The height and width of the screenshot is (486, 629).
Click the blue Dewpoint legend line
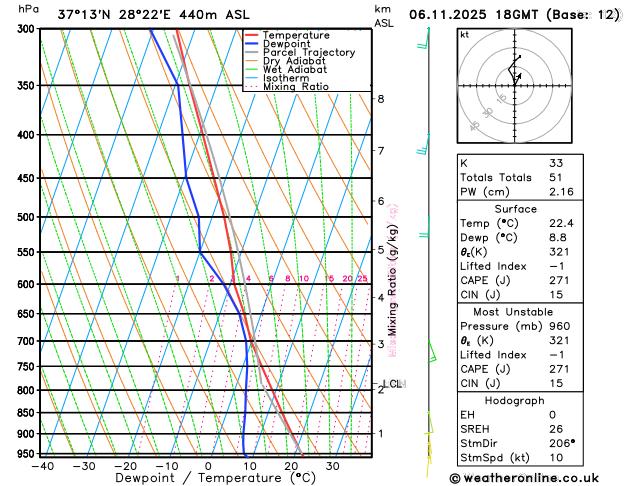[x=252, y=44]
